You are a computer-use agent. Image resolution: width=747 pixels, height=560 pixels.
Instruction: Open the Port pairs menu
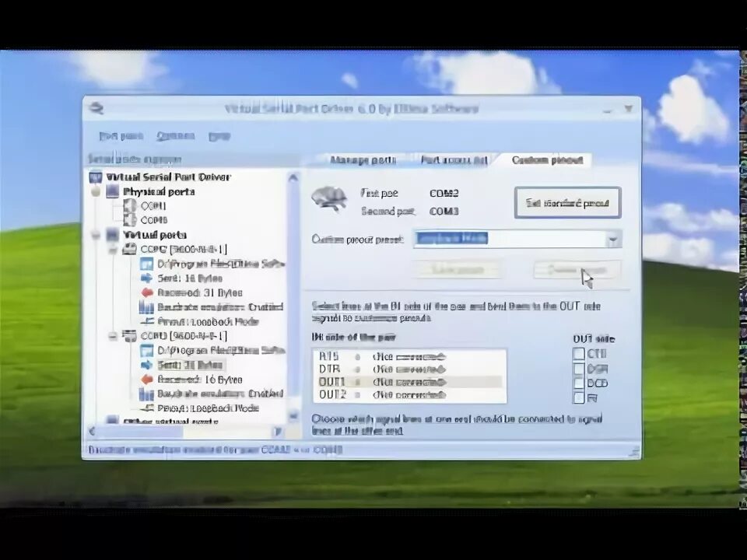(x=121, y=137)
